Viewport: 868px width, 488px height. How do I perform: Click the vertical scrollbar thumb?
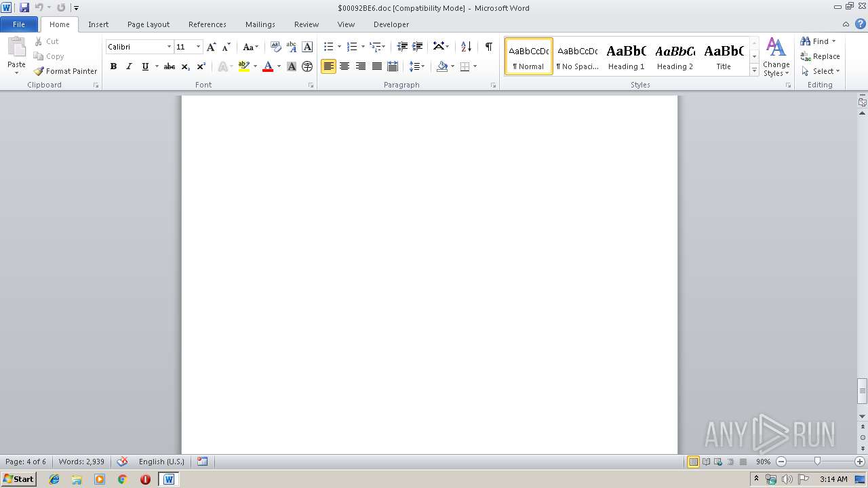coord(863,390)
